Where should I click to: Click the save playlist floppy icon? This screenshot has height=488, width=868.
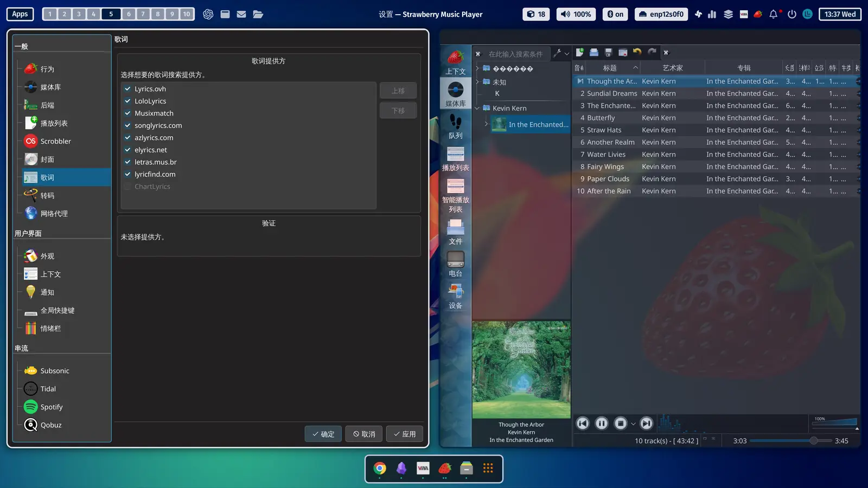609,53
